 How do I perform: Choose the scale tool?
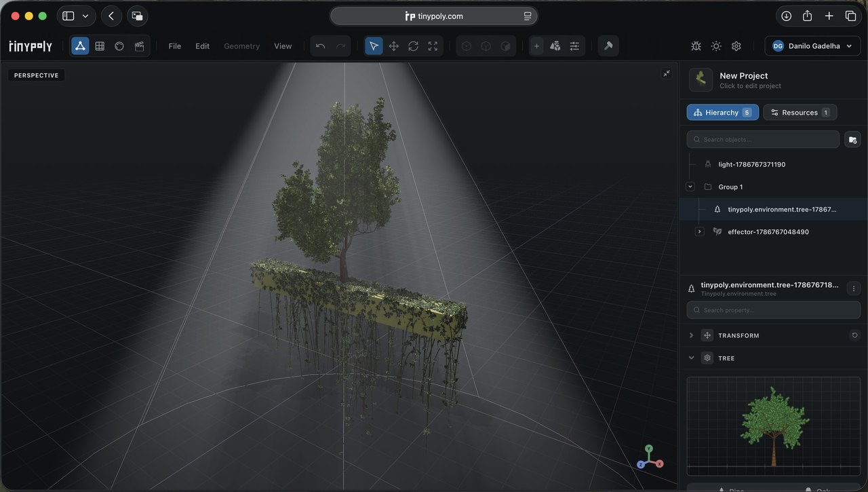[x=433, y=46]
